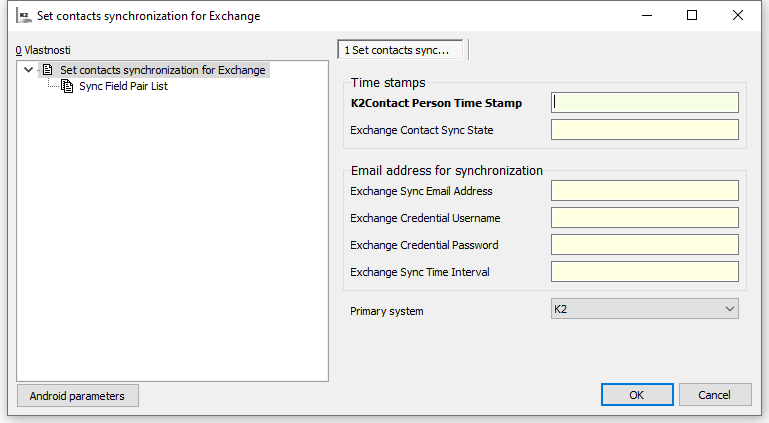This screenshot has height=423, width=769.
Task: Confirm the dialog with OK
Action: [x=637, y=395]
